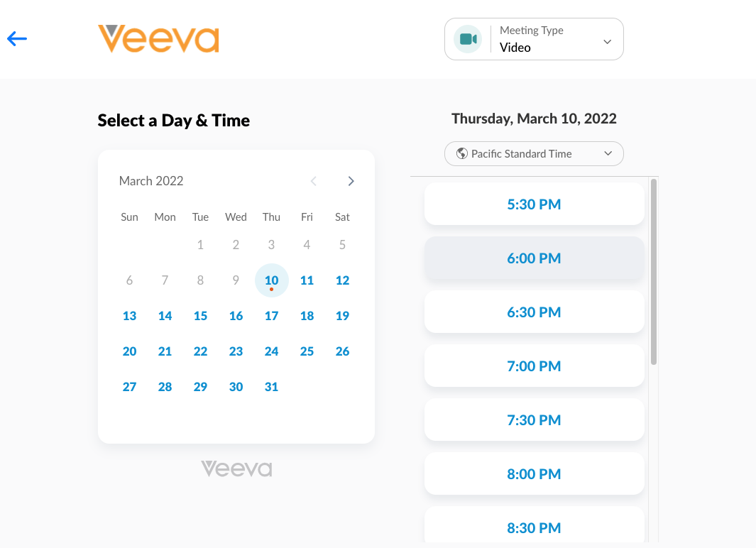Click the globe icon in timezone selector

pos(462,154)
